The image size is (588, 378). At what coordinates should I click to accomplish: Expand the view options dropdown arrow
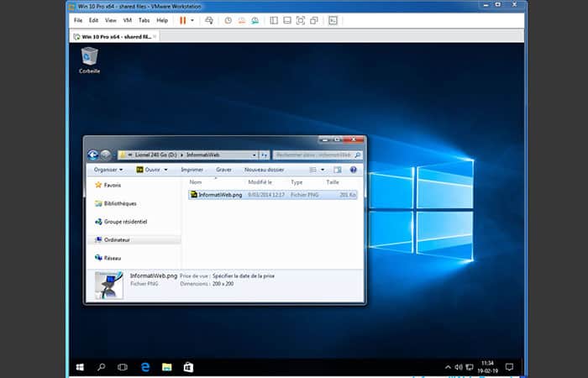click(x=322, y=170)
